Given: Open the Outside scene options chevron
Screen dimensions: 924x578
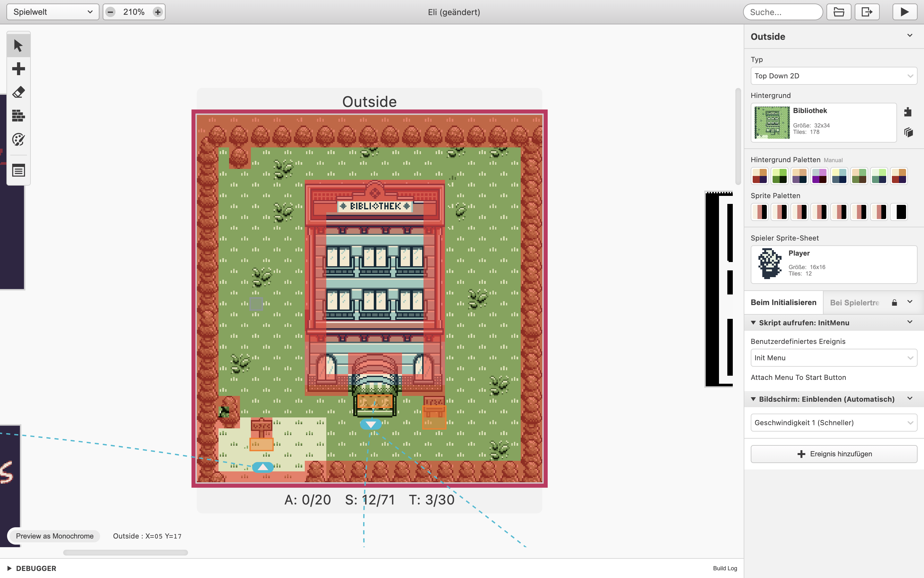Looking at the screenshot, I should coord(910,36).
